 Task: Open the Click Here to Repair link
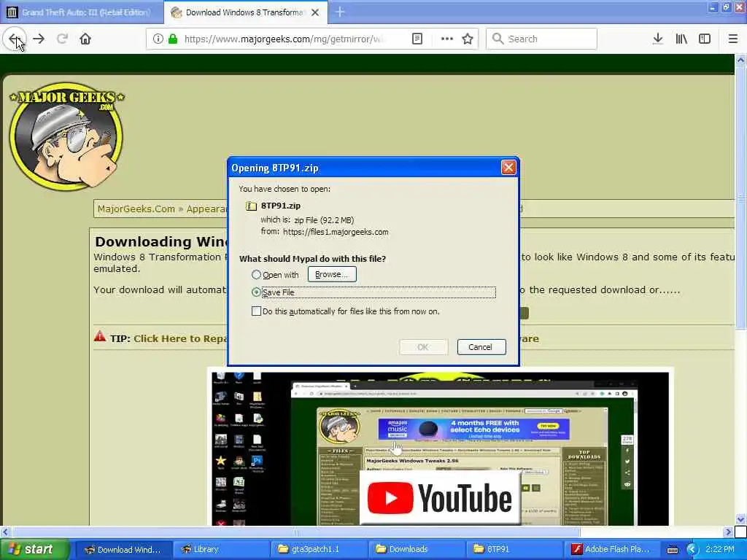point(180,338)
